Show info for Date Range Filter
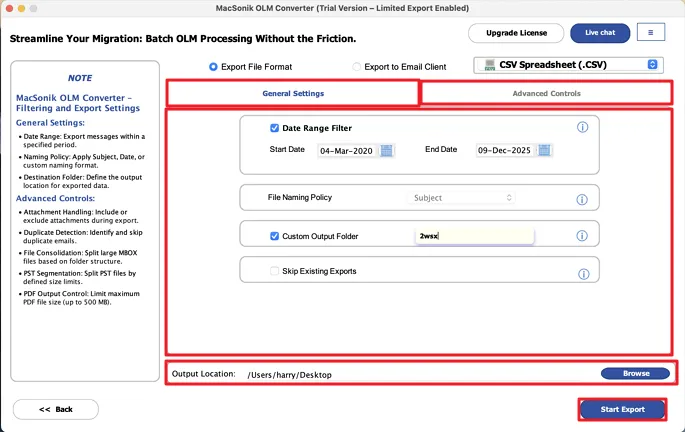 click(x=582, y=127)
